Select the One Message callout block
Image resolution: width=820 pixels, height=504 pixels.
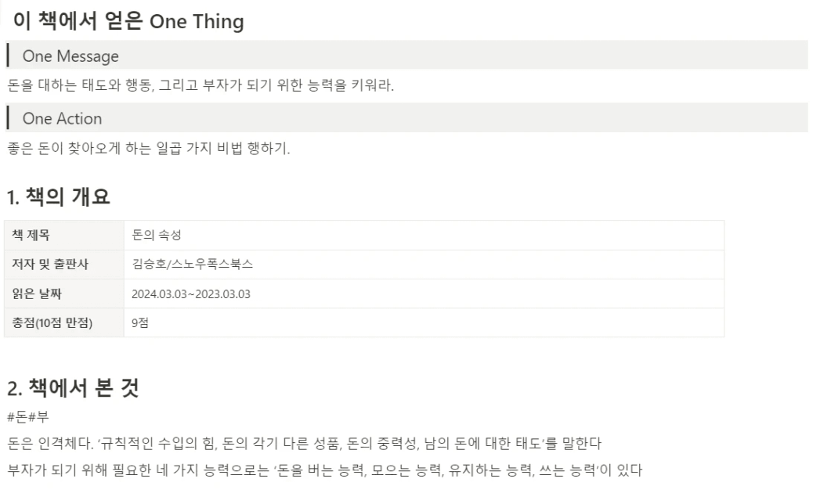(x=406, y=56)
